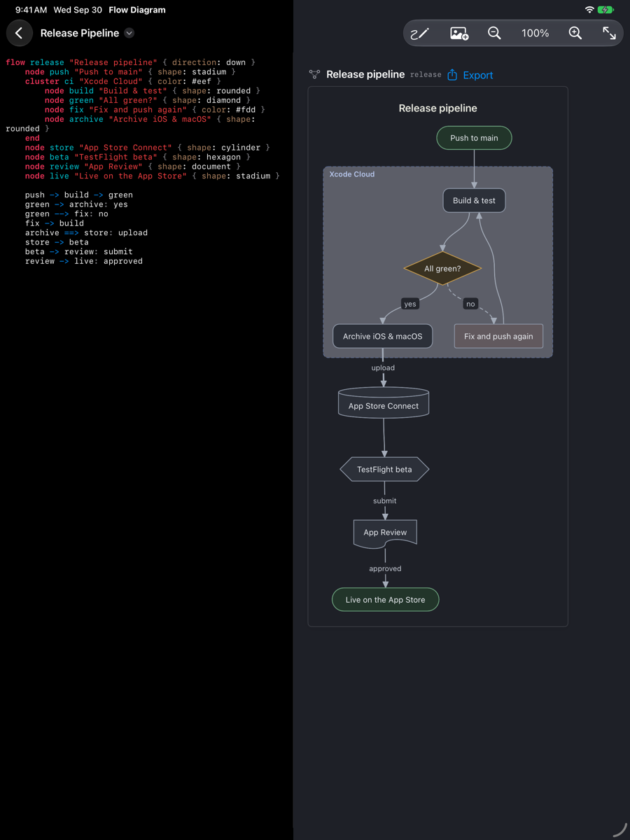
Task: Tap the "Release pipeline" heading above diagram
Action: pos(365,74)
